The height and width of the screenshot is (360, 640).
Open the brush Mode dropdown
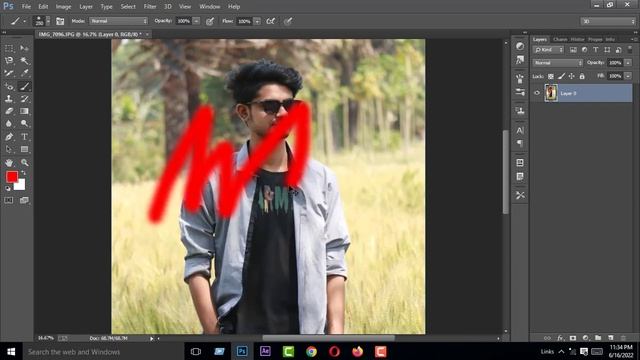(x=118, y=21)
